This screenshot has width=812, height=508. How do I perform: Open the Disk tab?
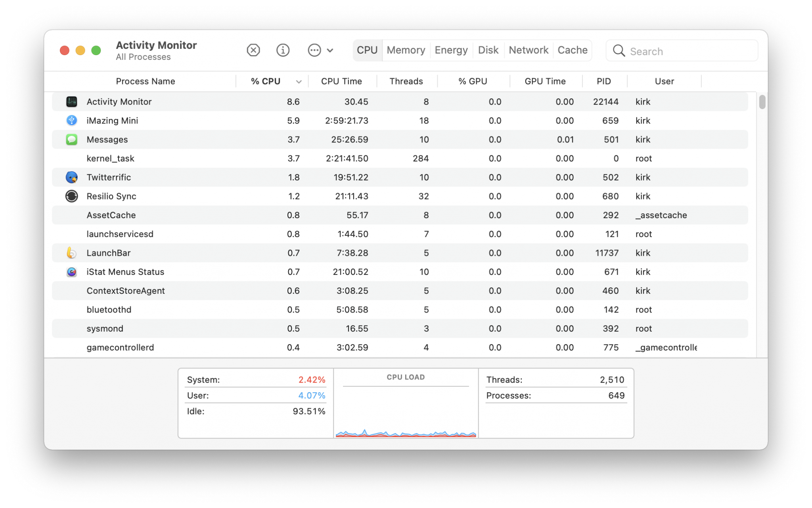(x=488, y=50)
